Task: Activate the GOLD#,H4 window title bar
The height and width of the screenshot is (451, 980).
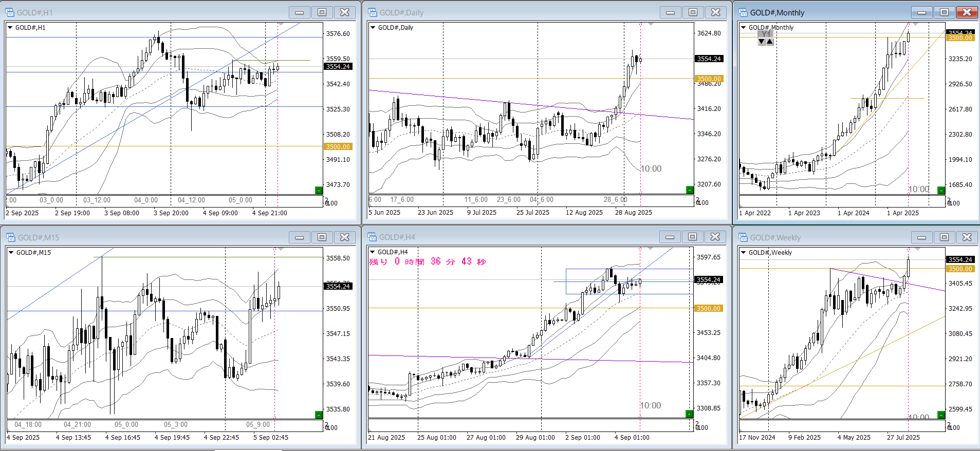Action: point(514,237)
